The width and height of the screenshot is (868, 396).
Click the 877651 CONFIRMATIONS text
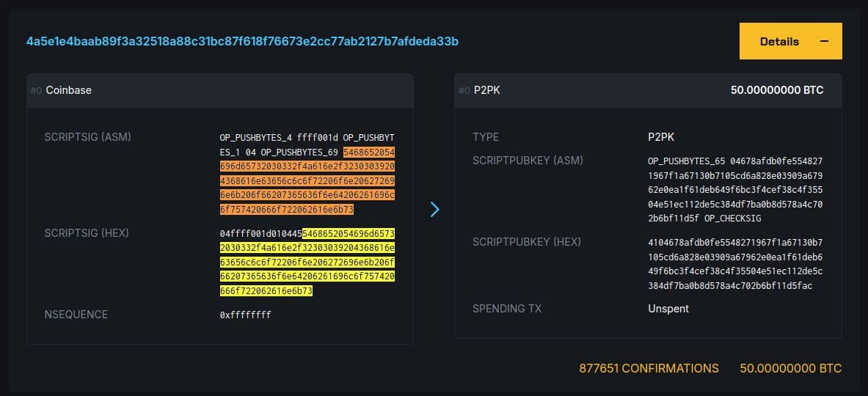point(649,368)
